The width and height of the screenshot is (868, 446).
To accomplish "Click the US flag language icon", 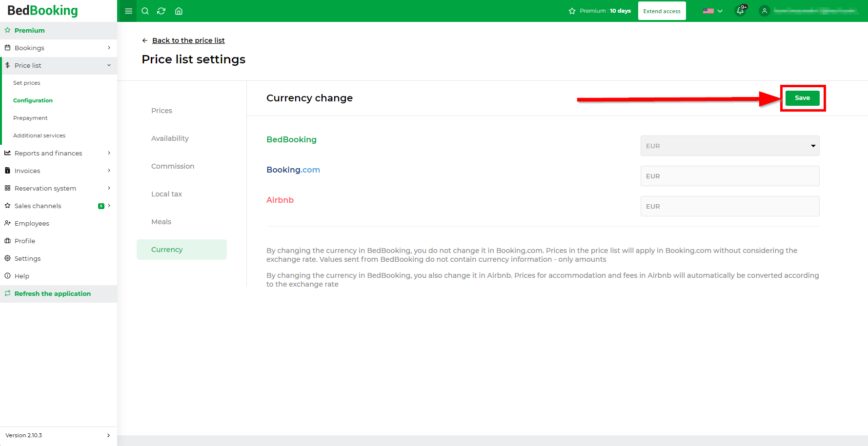I will click(x=708, y=11).
